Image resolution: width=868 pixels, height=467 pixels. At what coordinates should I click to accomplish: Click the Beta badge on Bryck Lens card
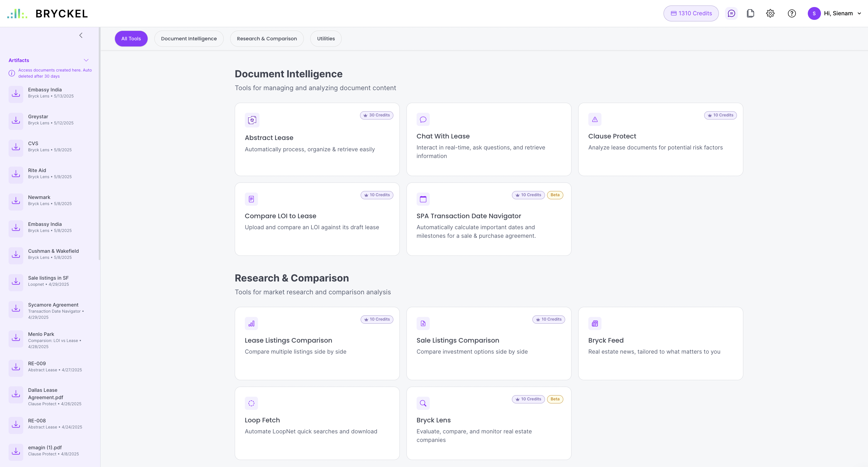coord(555,399)
